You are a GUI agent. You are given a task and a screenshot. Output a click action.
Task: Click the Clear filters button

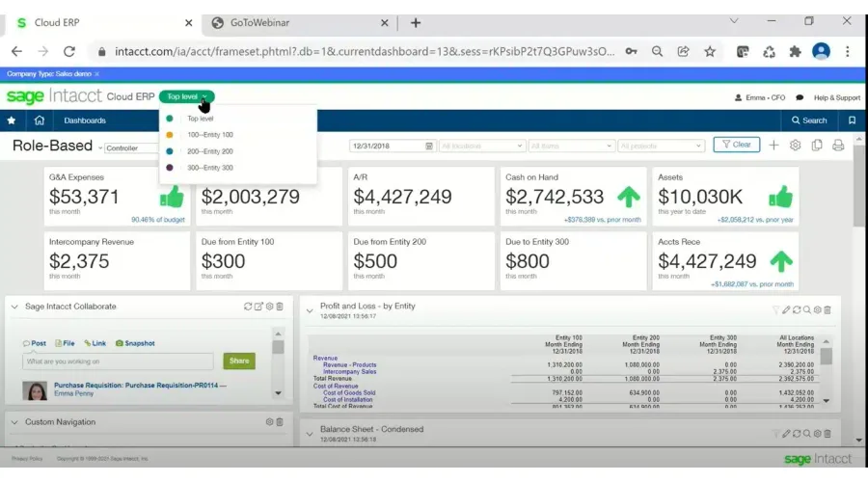click(736, 145)
